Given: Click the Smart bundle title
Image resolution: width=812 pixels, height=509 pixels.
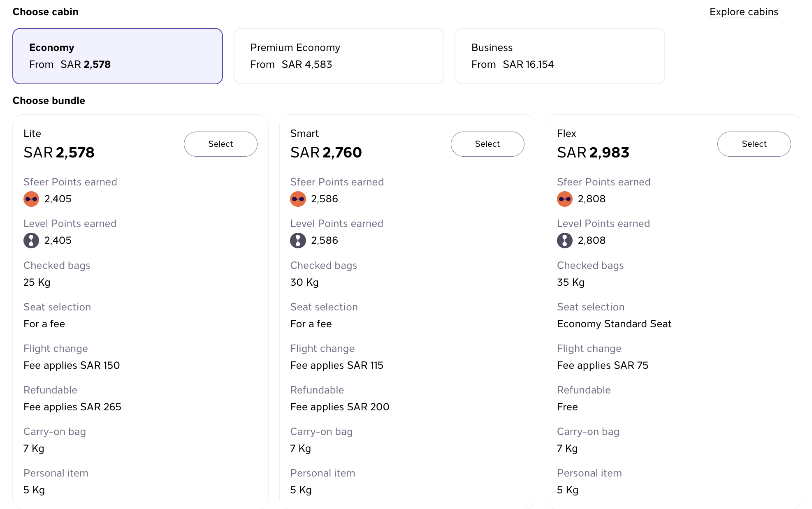Looking at the screenshot, I should 304,134.
